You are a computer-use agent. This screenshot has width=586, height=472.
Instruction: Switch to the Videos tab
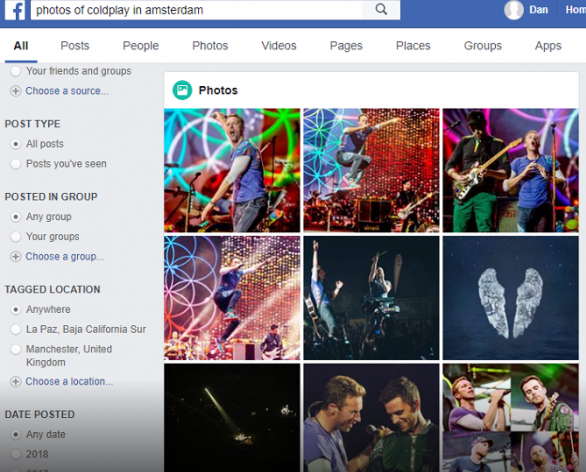click(x=279, y=46)
